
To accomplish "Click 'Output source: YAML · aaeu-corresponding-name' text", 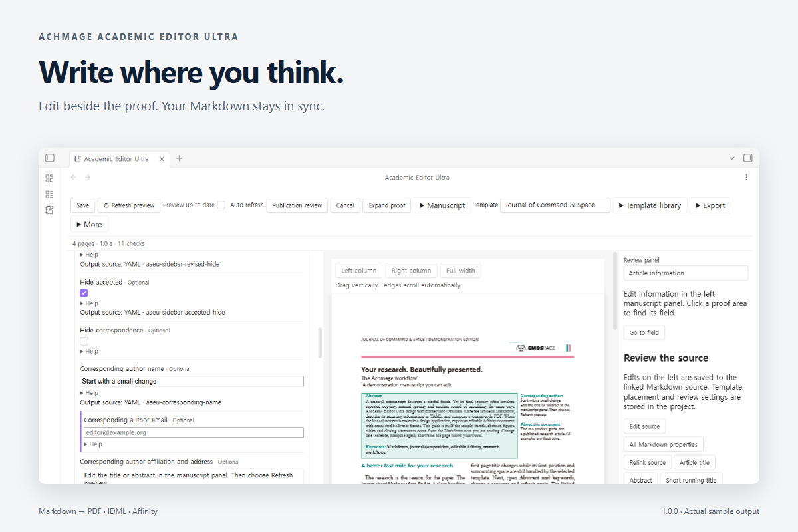I will (x=150, y=402).
